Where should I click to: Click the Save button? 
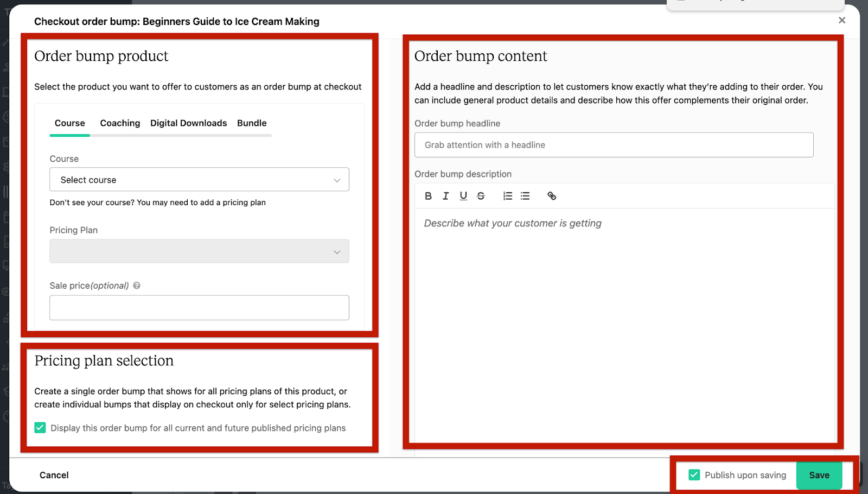coord(819,475)
